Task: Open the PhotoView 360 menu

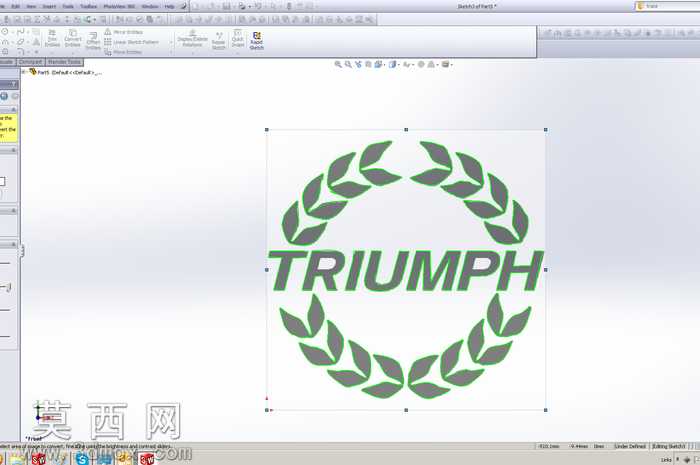Action: coord(119,6)
